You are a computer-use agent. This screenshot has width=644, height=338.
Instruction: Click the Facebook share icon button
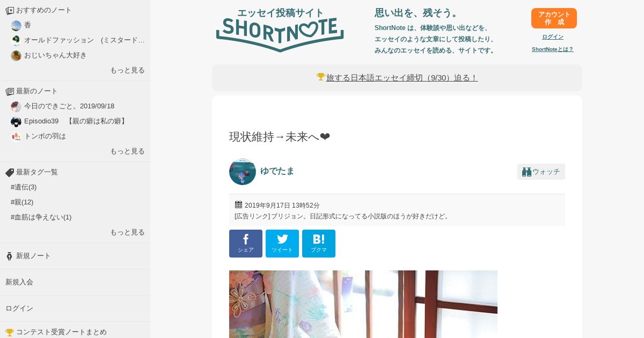tap(246, 244)
